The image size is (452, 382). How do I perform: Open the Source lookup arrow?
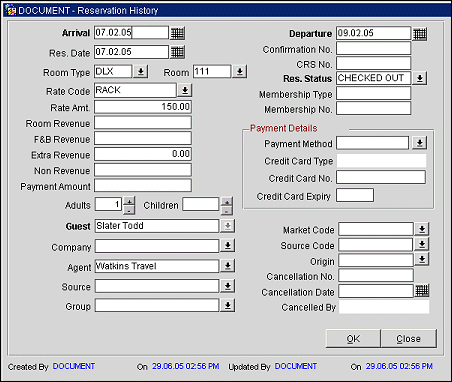[228, 286]
